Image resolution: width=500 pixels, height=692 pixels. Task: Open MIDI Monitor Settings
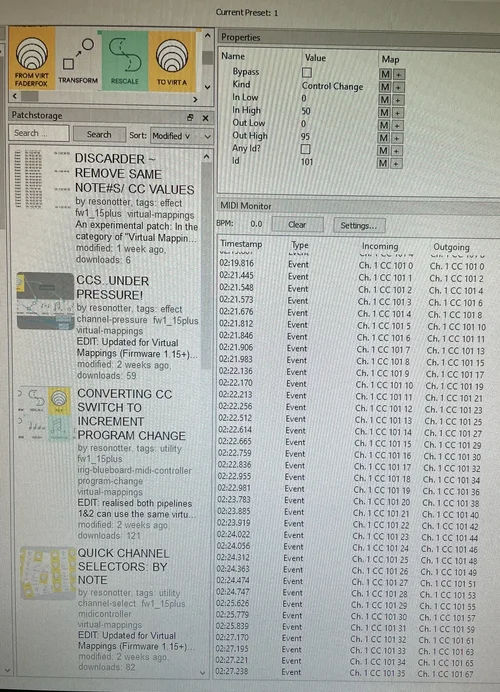[x=359, y=226]
